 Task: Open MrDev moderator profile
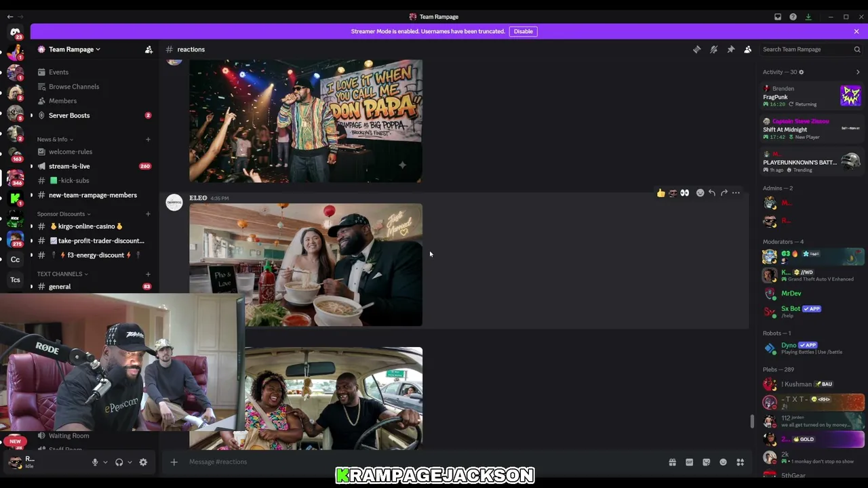click(x=812, y=293)
